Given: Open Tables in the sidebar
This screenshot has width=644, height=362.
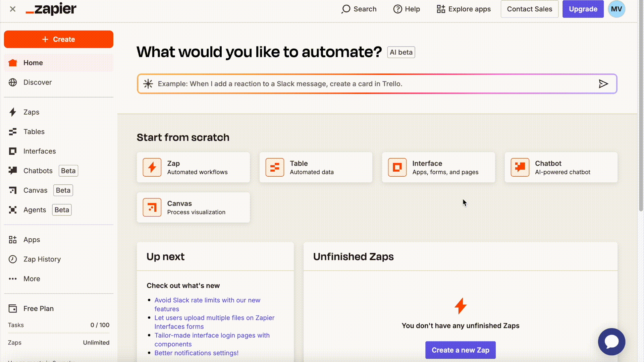Looking at the screenshot, I should pos(59,132).
